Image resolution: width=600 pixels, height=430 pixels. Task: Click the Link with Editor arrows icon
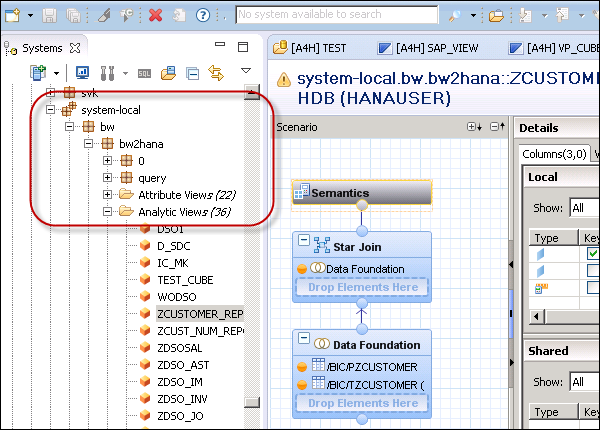coord(214,73)
